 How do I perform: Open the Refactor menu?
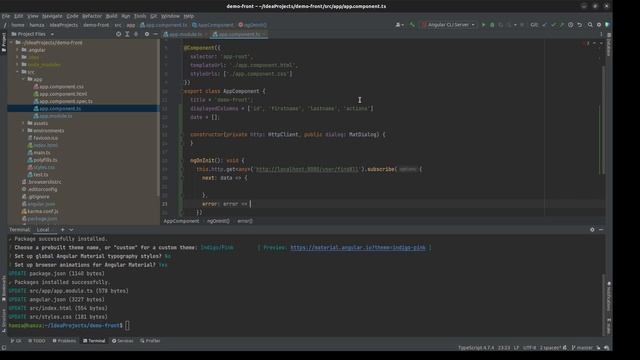pos(92,16)
